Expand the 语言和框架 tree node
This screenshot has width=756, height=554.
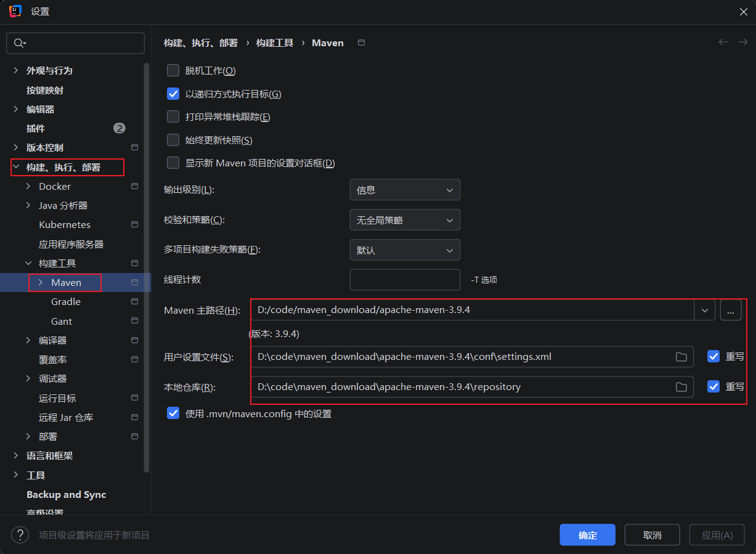click(16, 456)
